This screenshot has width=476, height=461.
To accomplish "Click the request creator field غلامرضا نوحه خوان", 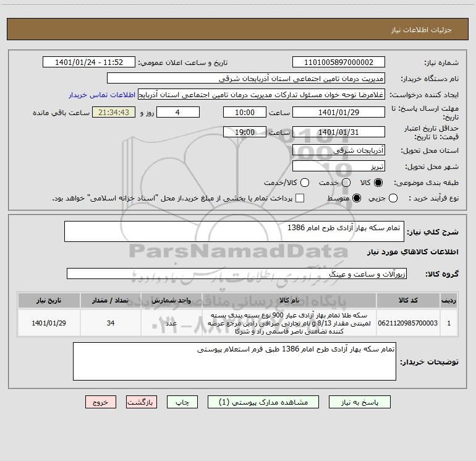I will [261, 94].
